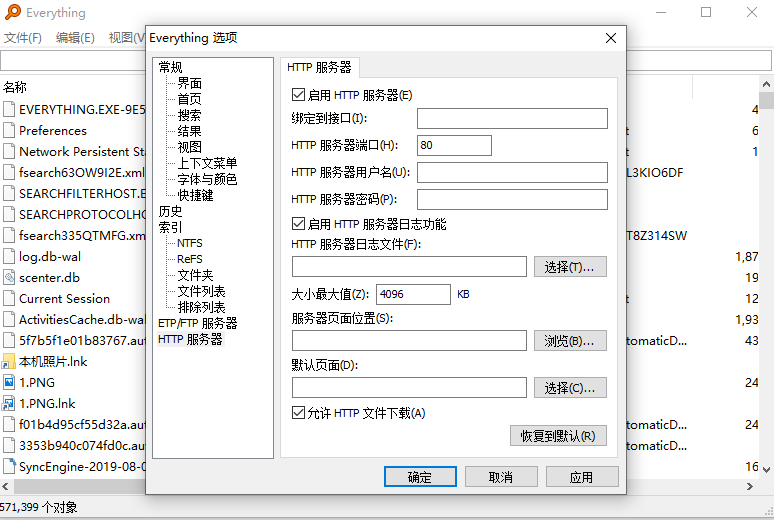Screen dimensions: 774x520
Task: Click the Everything magnifier app icon
Action: click(13, 12)
